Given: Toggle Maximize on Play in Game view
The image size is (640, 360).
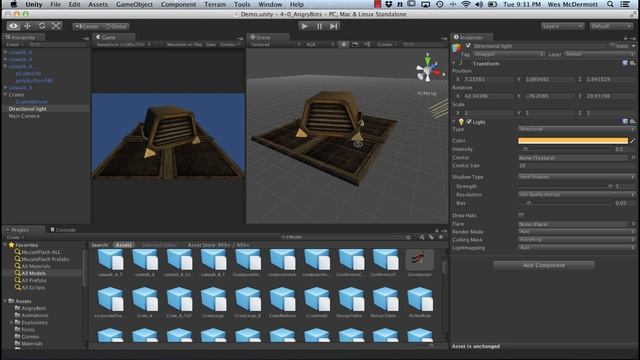Looking at the screenshot, I should (184, 44).
